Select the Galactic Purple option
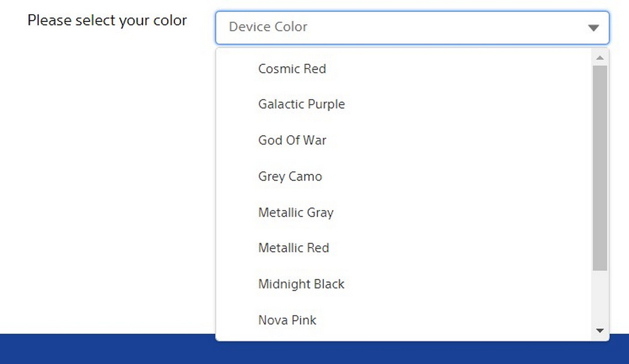The height and width of the screenshot is (364, 629). pyautogui.click(x=301, y=104)
